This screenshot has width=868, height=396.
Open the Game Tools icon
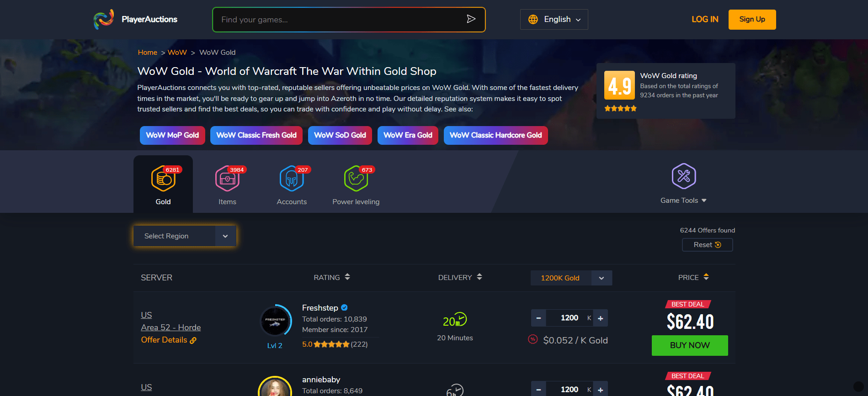[684, 176]
